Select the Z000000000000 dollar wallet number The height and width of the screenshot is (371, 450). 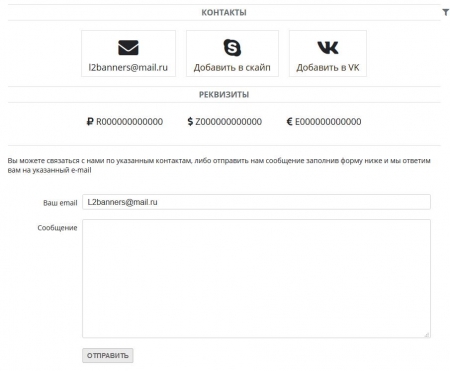coord(228,122)
